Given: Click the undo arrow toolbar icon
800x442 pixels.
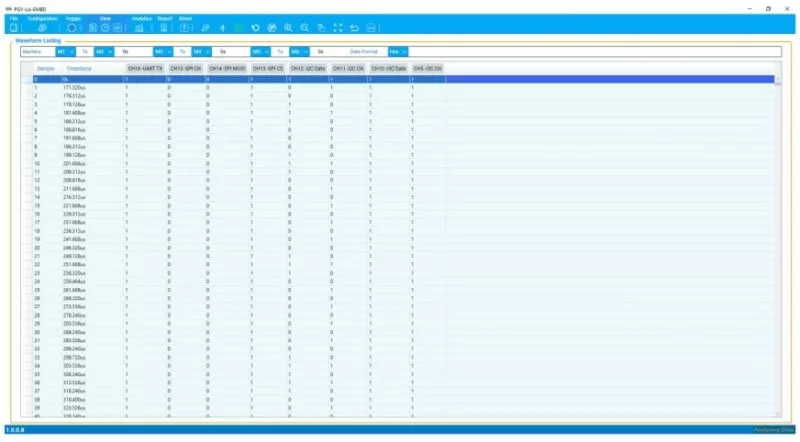Looking at the screenshot, I should tap(354, 27).
